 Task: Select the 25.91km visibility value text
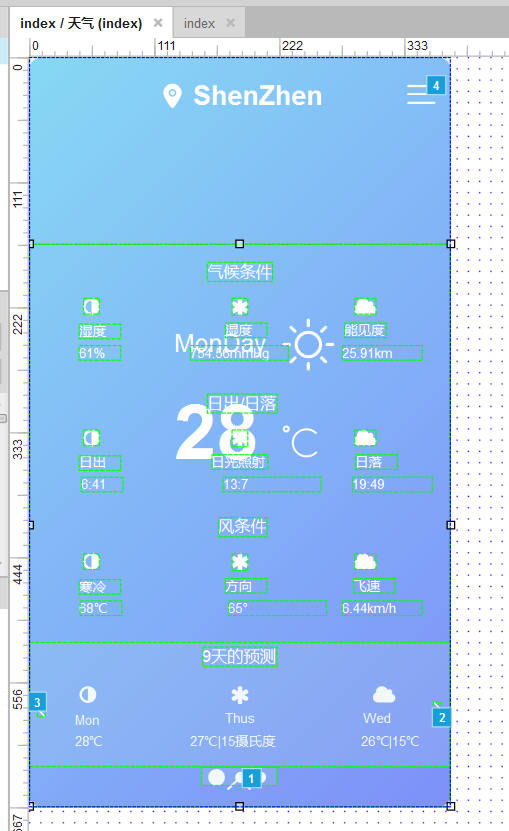(367, 353)
